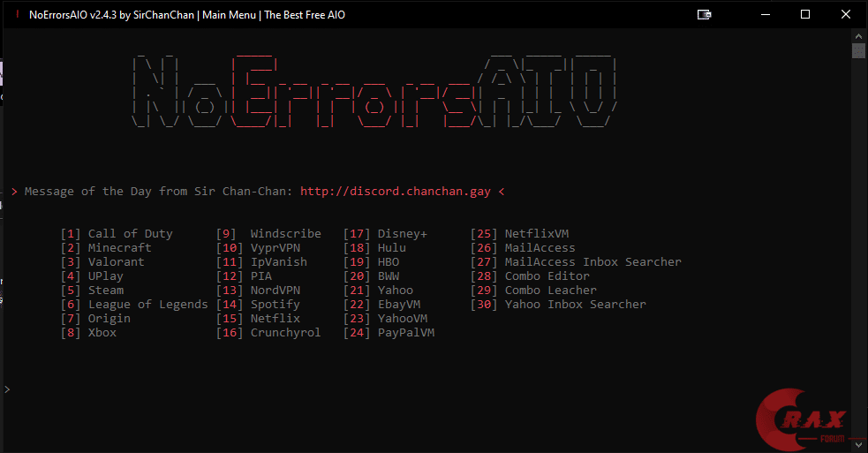Minimize the NoErrorsAIO window
The height and width of the screenshot is (453, 868).
[x=766, y=14]
